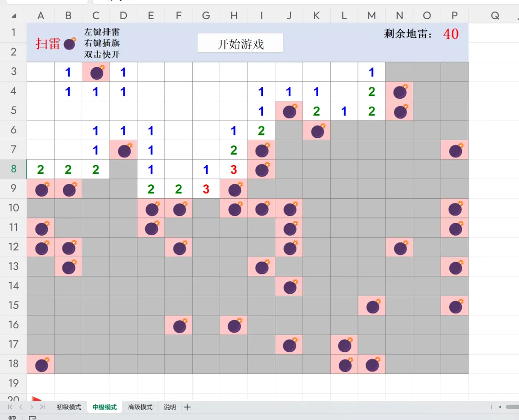This screenshot has width=519, height=420.
Task: Click the bomb in cell N12
Action: pos(400,248)
